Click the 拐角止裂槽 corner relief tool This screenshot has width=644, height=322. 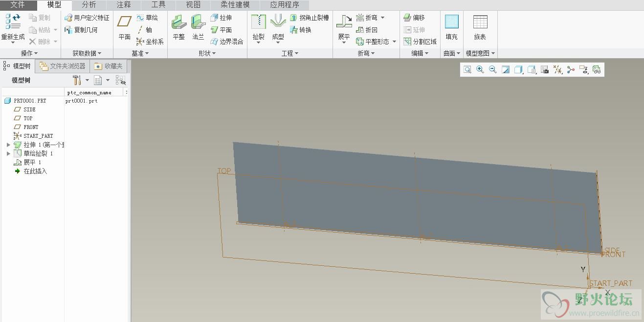(309, 18)
